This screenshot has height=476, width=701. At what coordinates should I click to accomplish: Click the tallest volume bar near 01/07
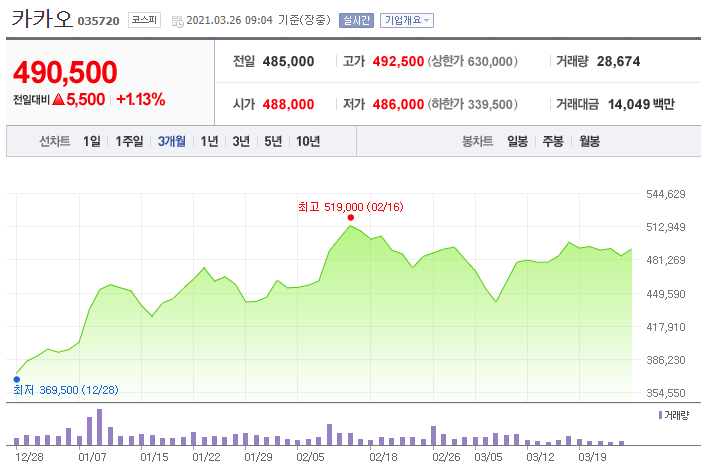99,427
